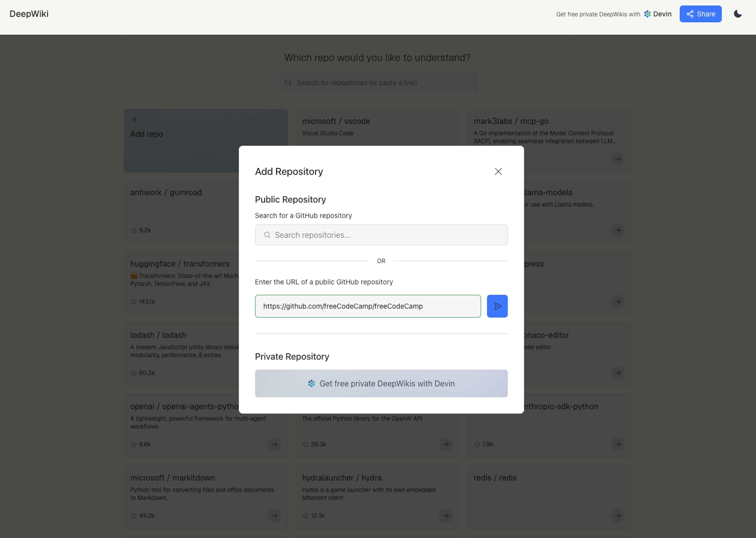Viewport: 756px width, 538px height.
Task: Close the Add Repository dialog
Action: coord(498,171)
